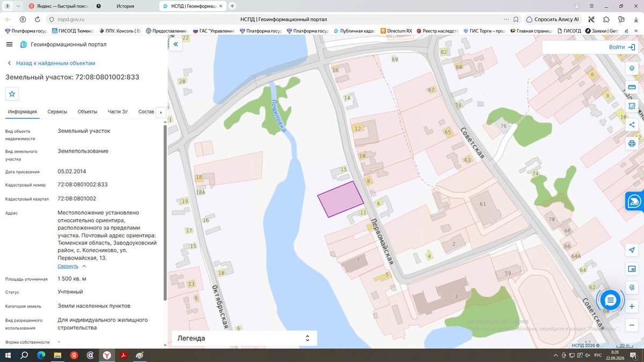Switch to the Сервисы tab
This screenshot has width=644, height=362.
pyautogui.click(x=57, y=112)
